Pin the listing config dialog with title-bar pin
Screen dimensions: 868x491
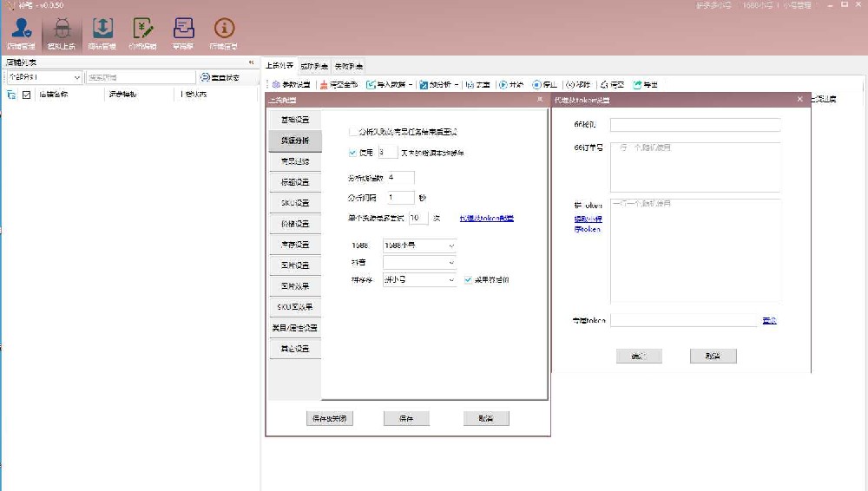point(540,100)
